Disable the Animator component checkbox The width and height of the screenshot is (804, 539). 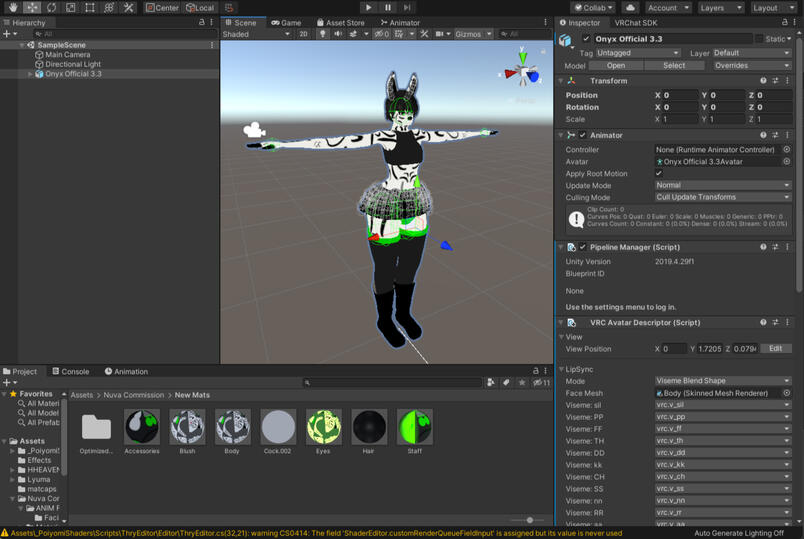pyautogui.click(x=583, y=135)
